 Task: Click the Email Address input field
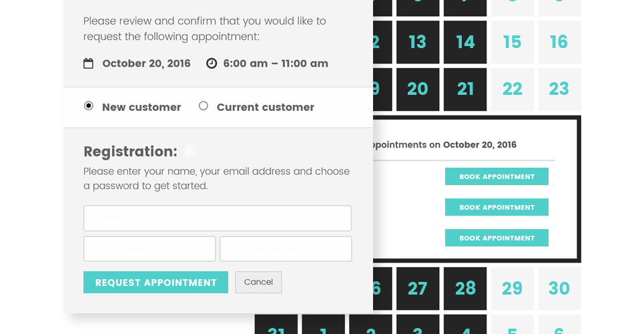click(149, 248)
